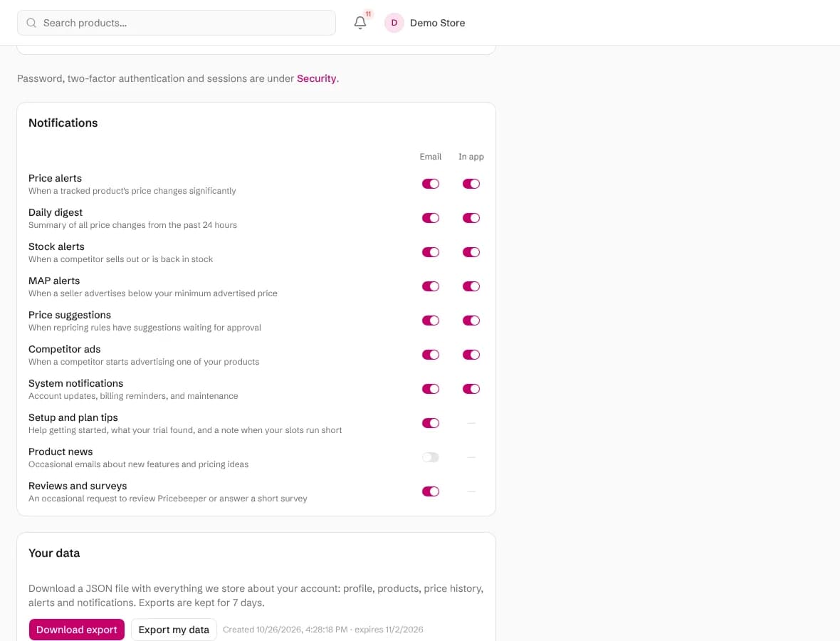Switch off MAP alerts in-app toggle
This screenshot has width=840, height=641.
click(x=471, y=287)
